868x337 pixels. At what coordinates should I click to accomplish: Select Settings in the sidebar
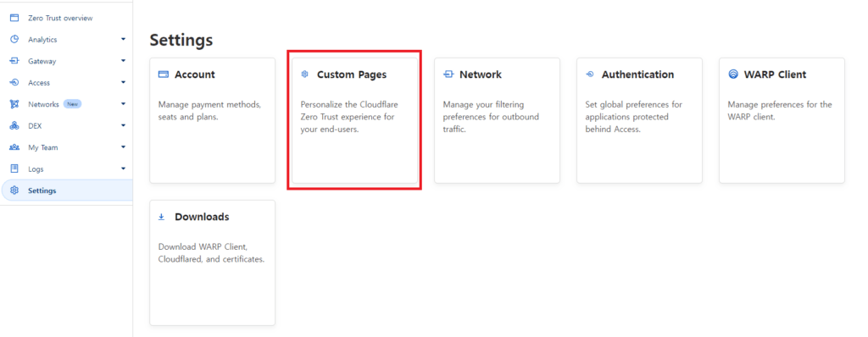pyautogui.click(x=42, y=191)
